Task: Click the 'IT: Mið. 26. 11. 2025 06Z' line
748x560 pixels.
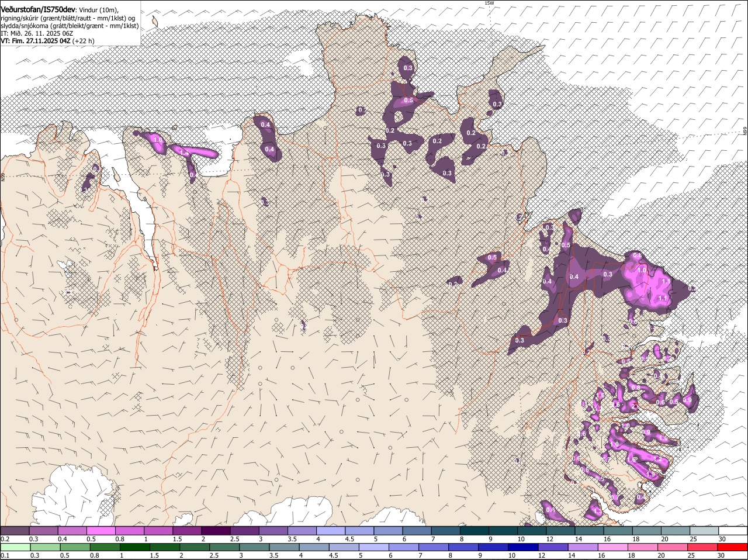Action: [37, 33]
